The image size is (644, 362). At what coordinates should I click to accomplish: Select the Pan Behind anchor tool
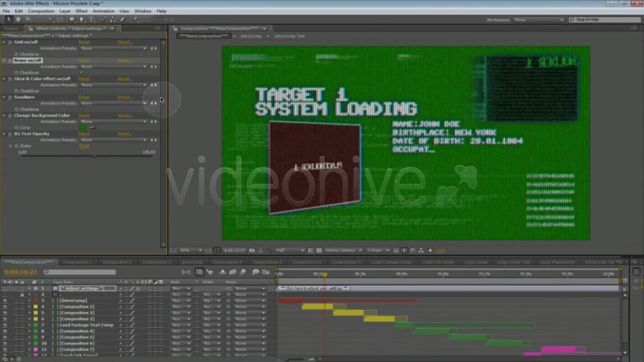tap(60, 19)
